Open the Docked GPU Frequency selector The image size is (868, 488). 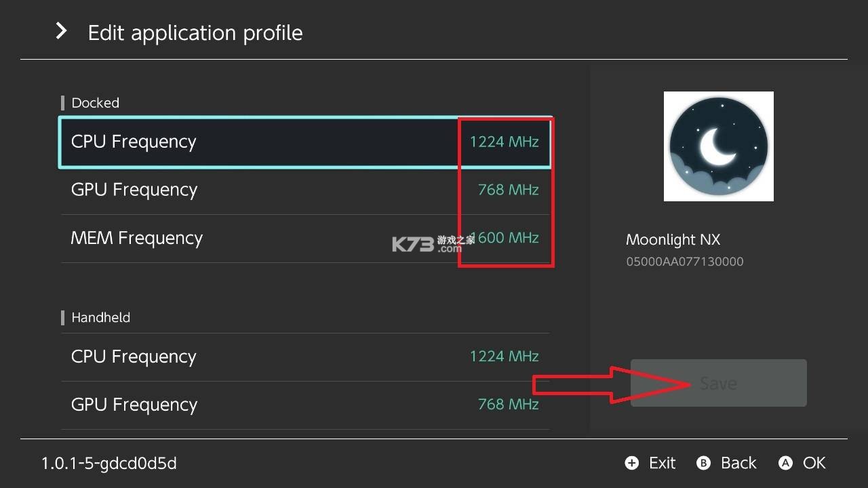271,190
